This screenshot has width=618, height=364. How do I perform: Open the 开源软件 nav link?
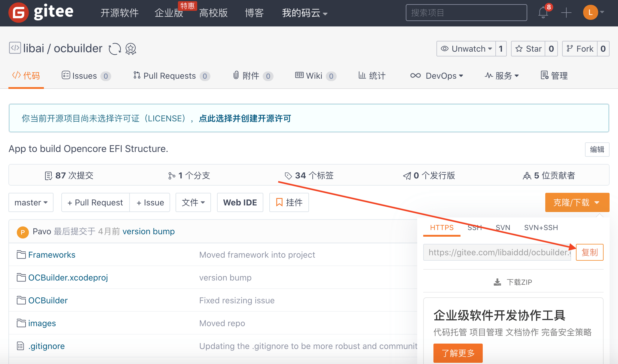pyautogui.click(x=120, y=13)
